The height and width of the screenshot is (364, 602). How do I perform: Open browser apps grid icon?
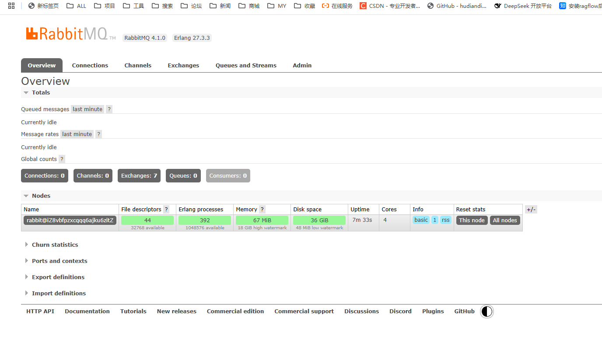click(x=11, y=6)
